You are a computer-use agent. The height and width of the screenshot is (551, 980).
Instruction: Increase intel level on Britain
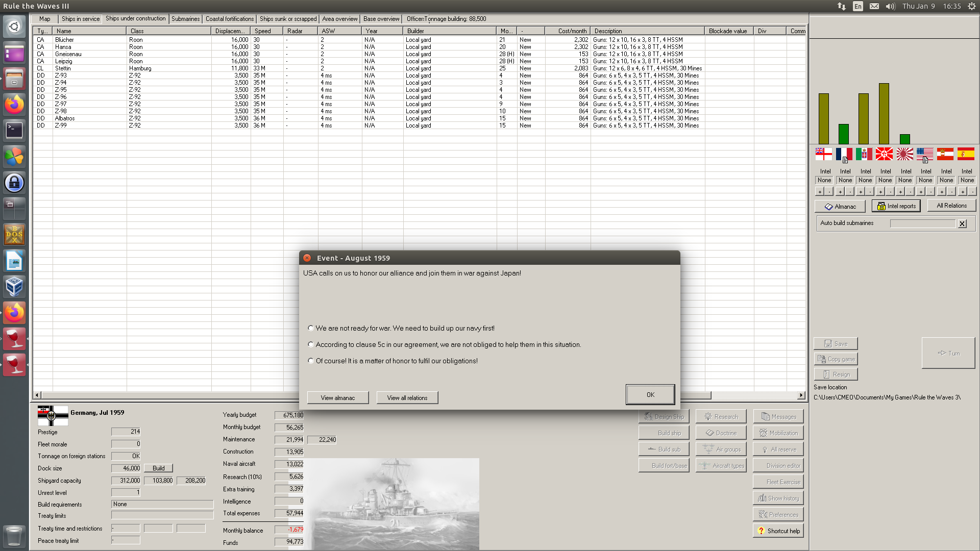tap(820, 192)
